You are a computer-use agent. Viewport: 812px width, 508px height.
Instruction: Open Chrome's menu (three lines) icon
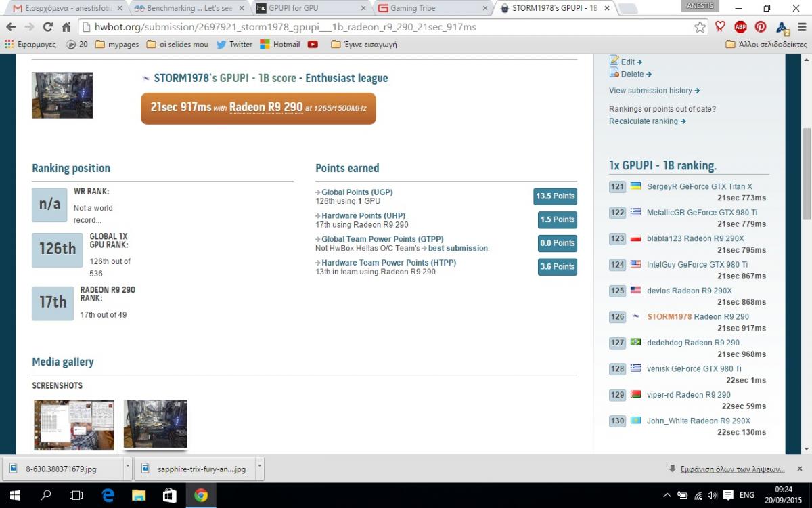pos(801,27)
